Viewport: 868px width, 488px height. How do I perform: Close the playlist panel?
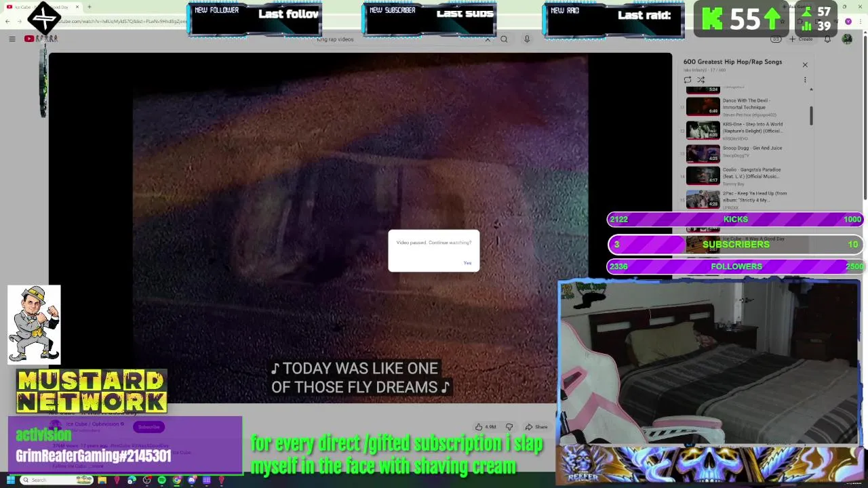pyautogui.click(x=805, y=65)
